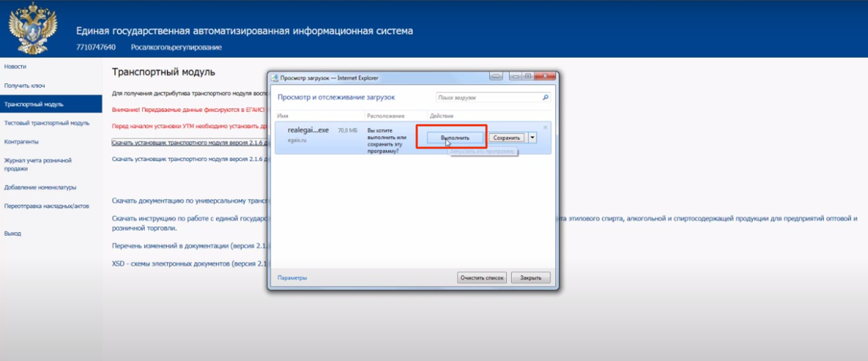Select Добавление номенклатуры in the sidebar
The image size is (868, 361).
point(40,187)
